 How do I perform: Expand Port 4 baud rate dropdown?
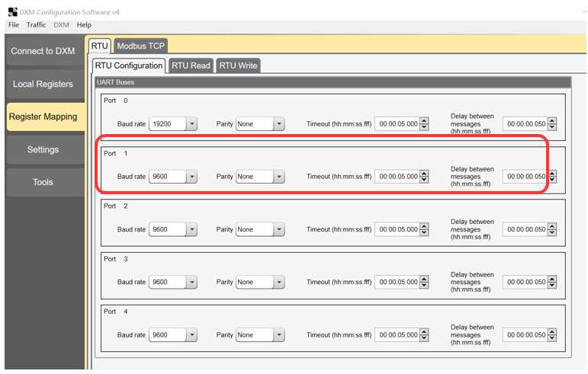pyautogui.click(x=191, y=335)
